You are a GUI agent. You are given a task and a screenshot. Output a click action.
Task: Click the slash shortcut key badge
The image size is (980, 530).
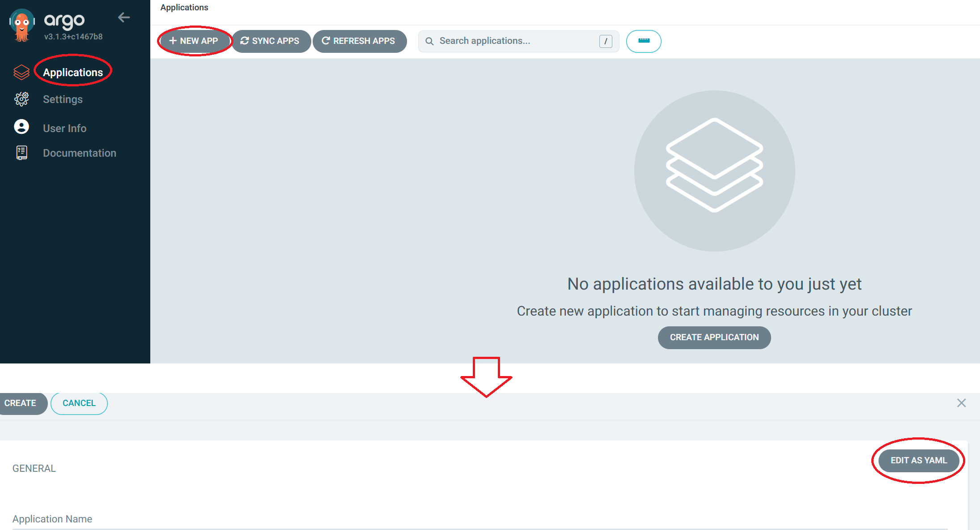(605, 41)
